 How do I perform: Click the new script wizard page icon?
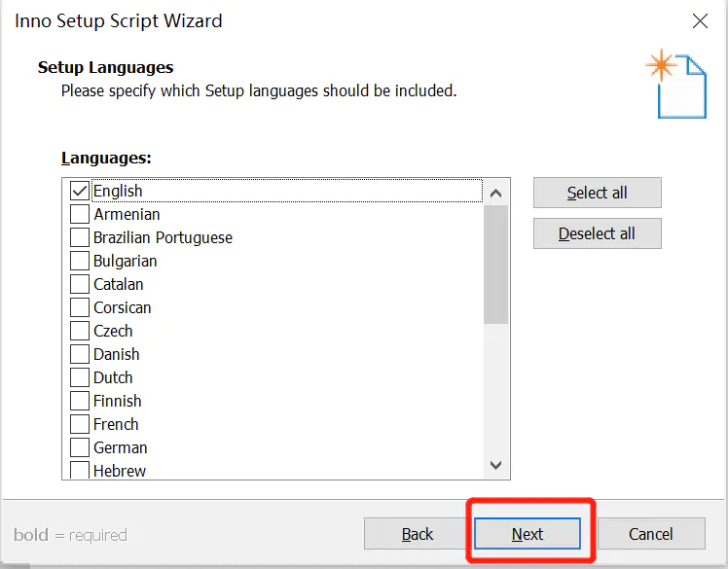(676, 84)
